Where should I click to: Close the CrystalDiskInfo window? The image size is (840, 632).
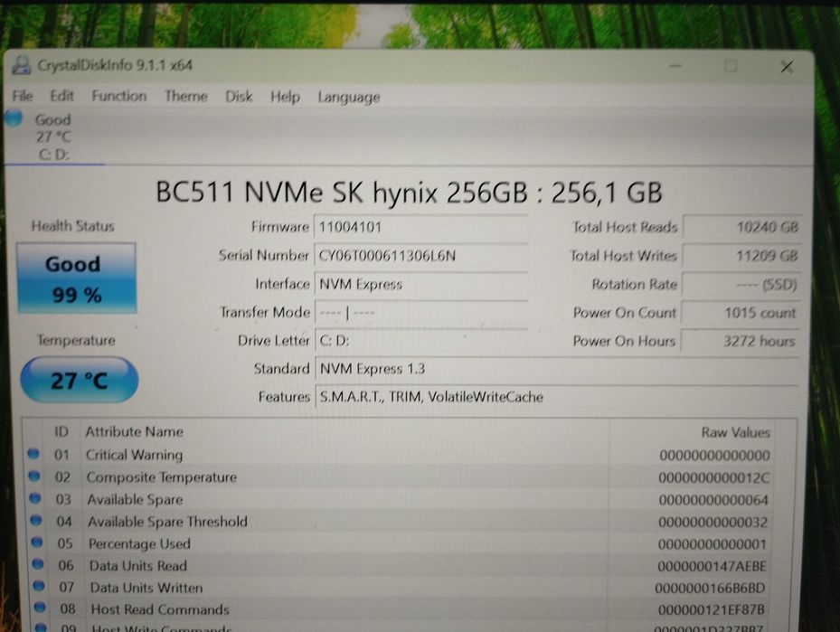(787, 67)
